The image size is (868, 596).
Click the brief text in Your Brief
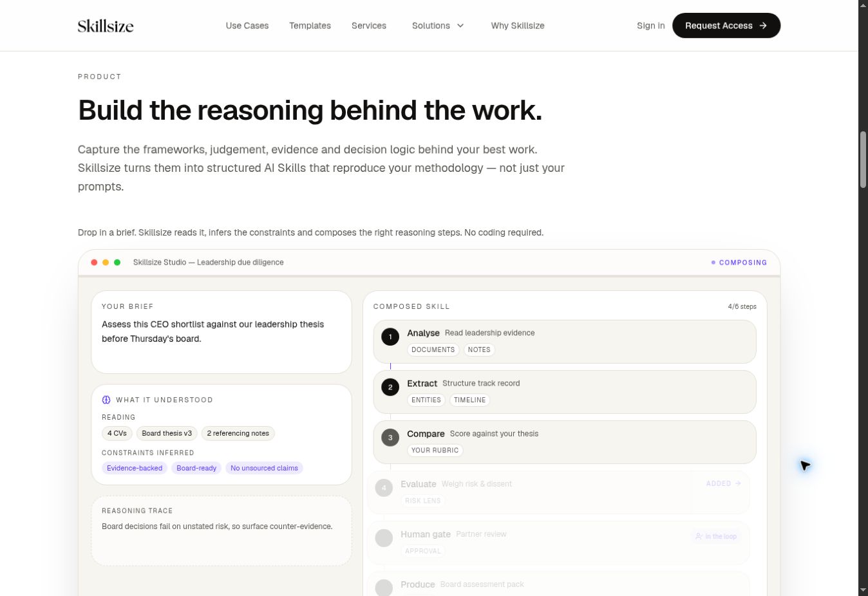(x=212, y=331)
